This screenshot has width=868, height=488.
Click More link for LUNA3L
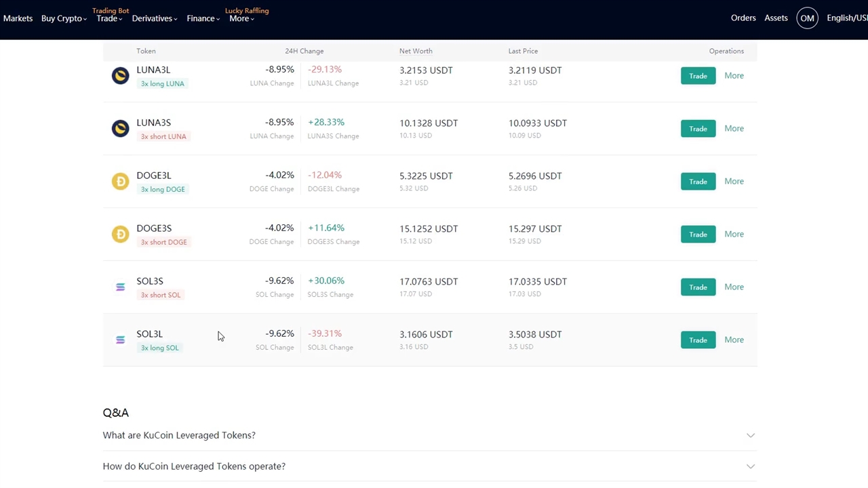coord(734,76)
